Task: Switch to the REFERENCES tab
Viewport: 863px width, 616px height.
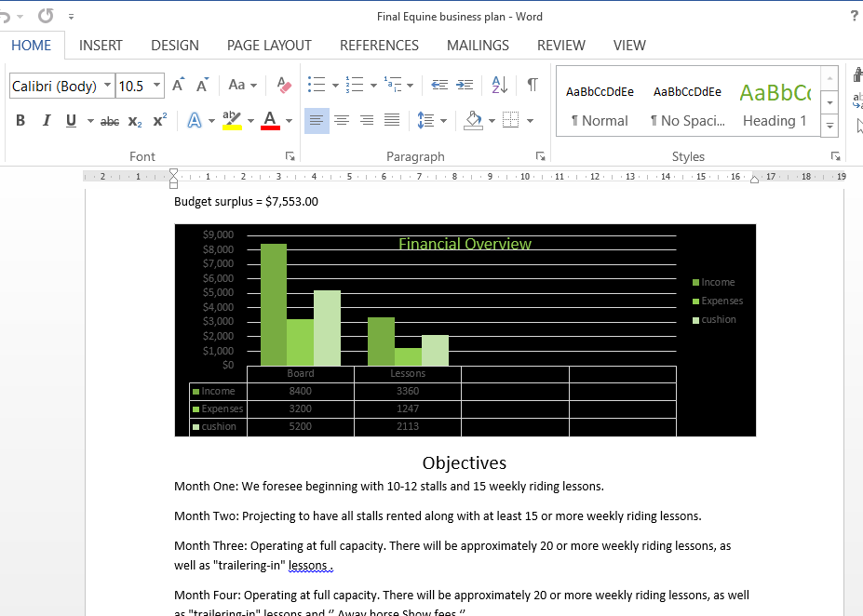Action: coord(379,45)
